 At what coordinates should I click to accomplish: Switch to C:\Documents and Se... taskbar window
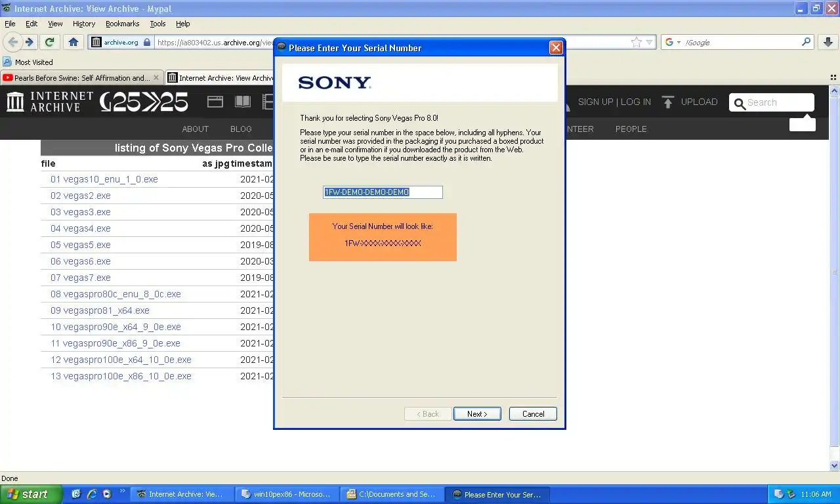pyautogui.click(x=392, y=494)
